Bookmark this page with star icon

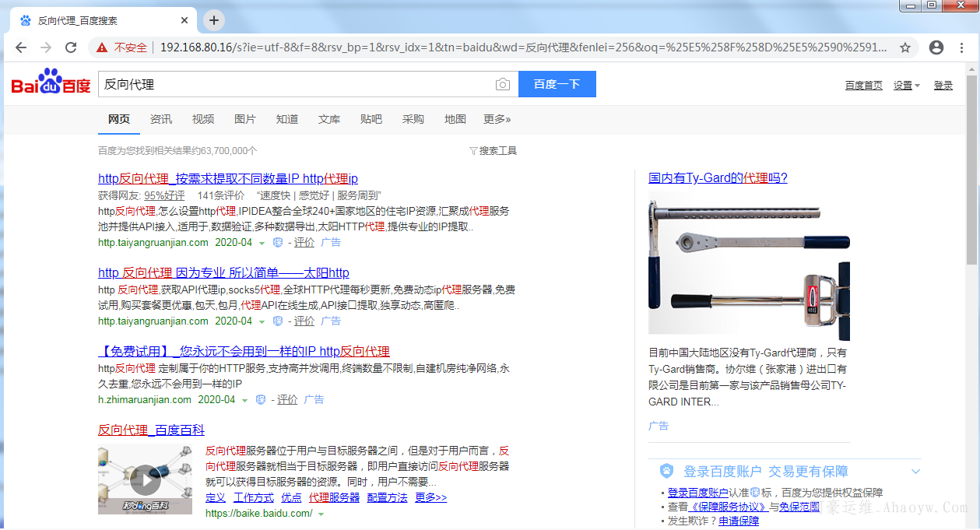[905, 47]
